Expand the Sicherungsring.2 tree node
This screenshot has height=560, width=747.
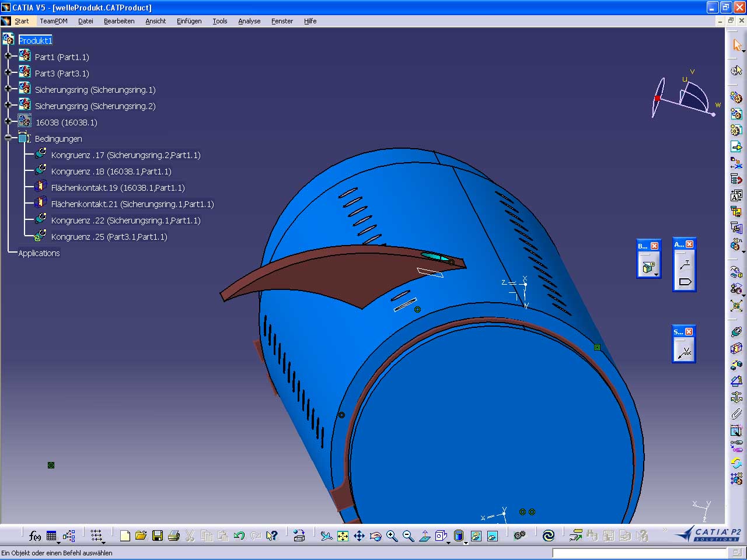click(x=8, y=105)
